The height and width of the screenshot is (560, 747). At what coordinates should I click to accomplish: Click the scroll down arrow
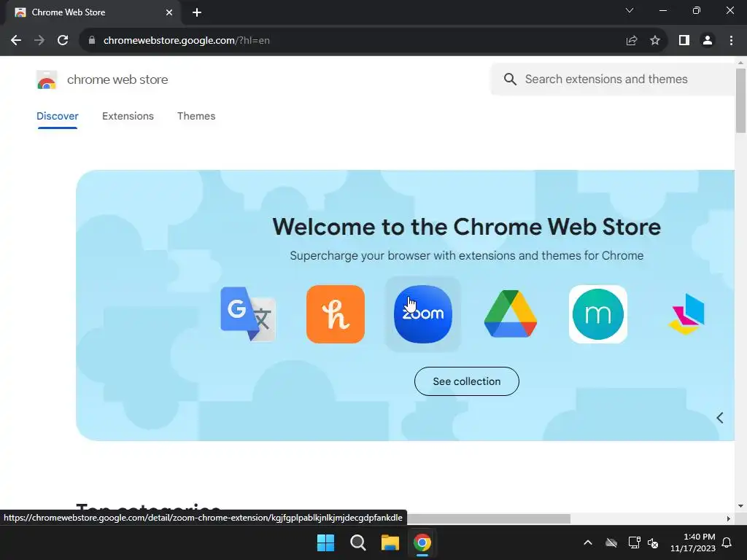pos(740,506)
